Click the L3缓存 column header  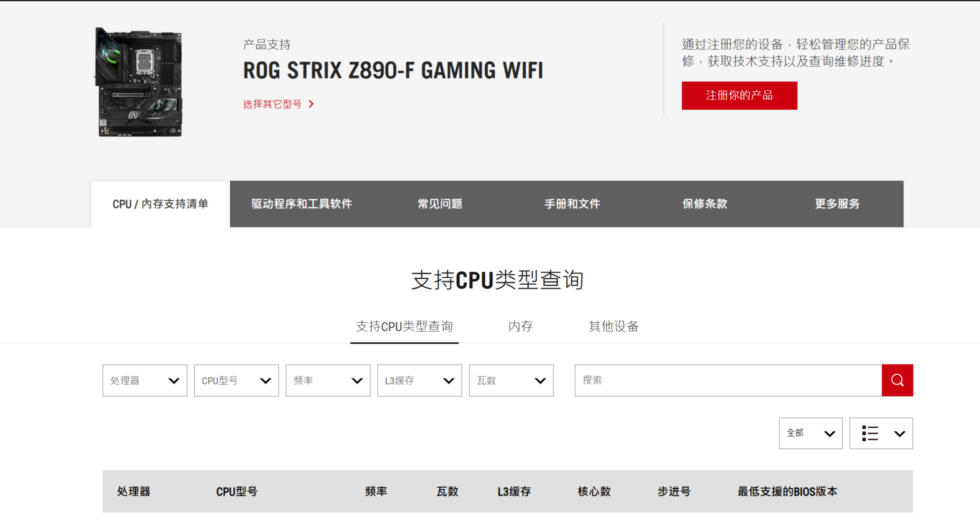pyautogui.click(x=514, y=492)
